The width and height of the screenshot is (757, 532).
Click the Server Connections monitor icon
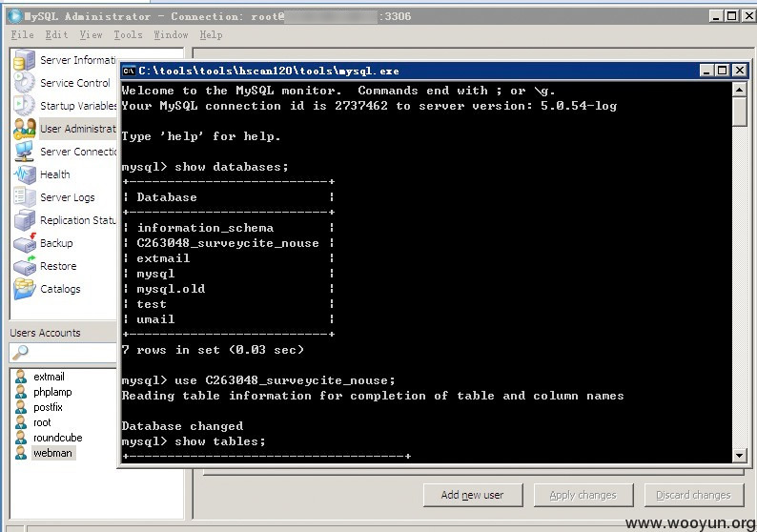24,151
